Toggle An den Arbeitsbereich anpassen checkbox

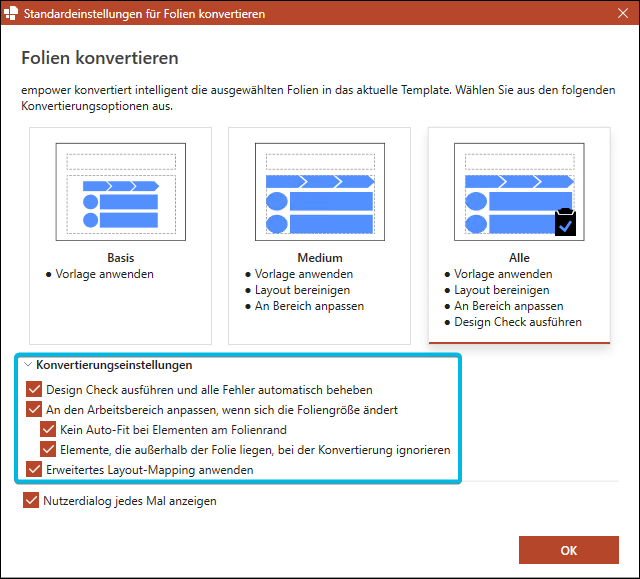point(34,409)
